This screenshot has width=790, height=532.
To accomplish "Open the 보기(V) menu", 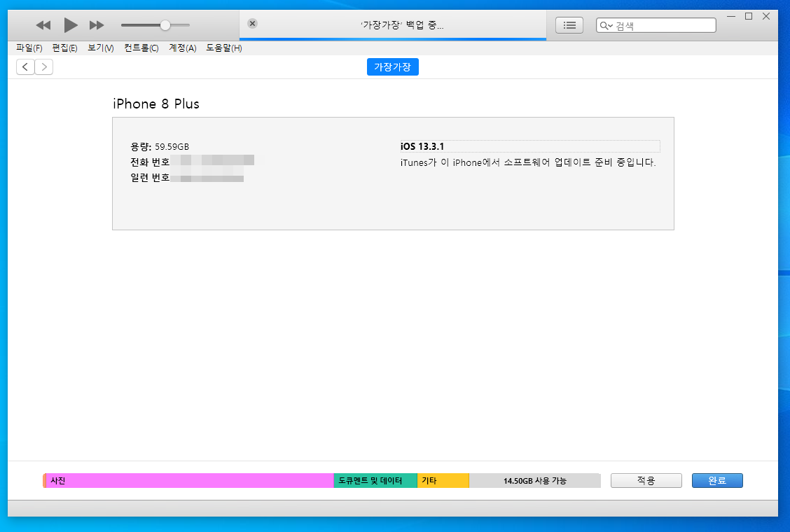I will pos(101,48).
